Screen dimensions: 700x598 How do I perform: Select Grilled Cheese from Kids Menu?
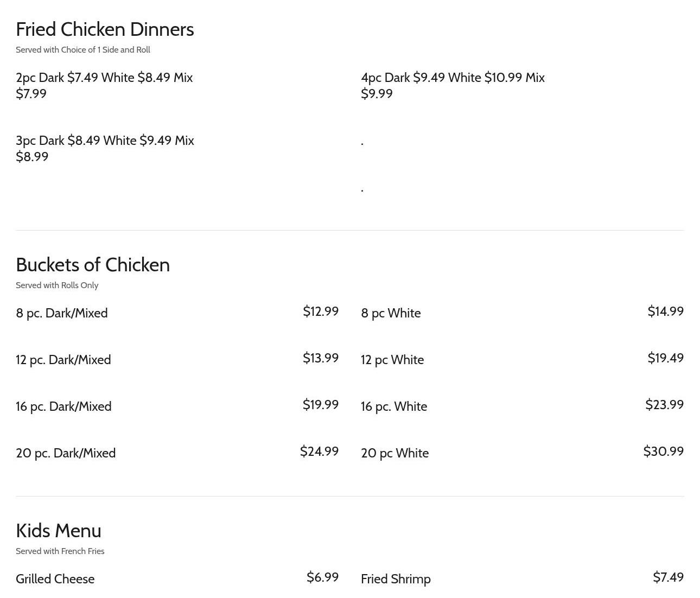point(55,579)
